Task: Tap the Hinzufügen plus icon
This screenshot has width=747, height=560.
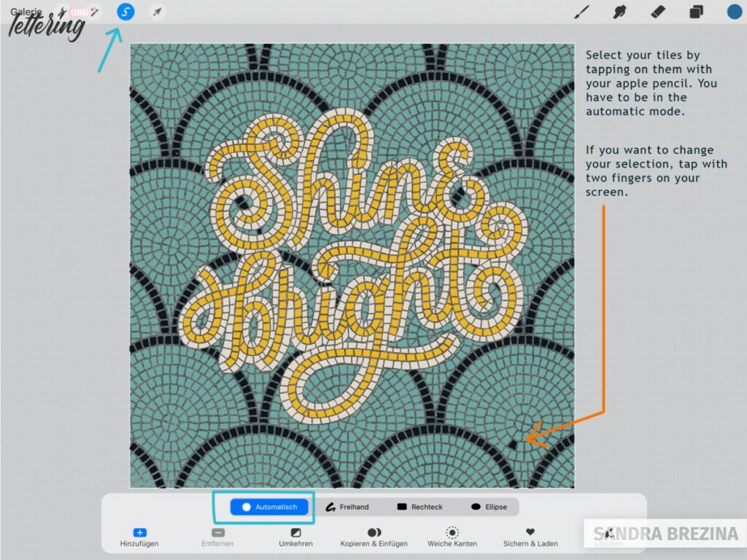Action: point(139,532)
